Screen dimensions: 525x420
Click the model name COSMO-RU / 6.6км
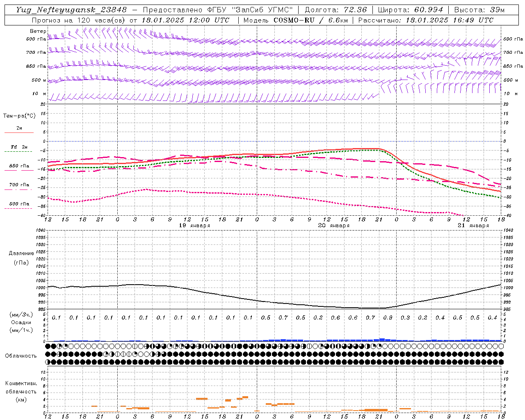[x=310, y=20]
